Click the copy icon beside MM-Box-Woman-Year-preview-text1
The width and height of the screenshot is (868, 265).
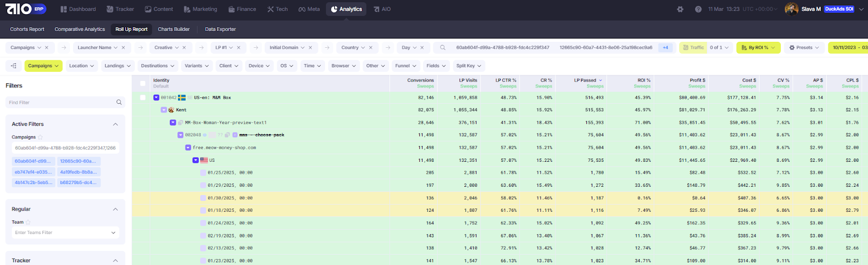click(x=180, y=123)
